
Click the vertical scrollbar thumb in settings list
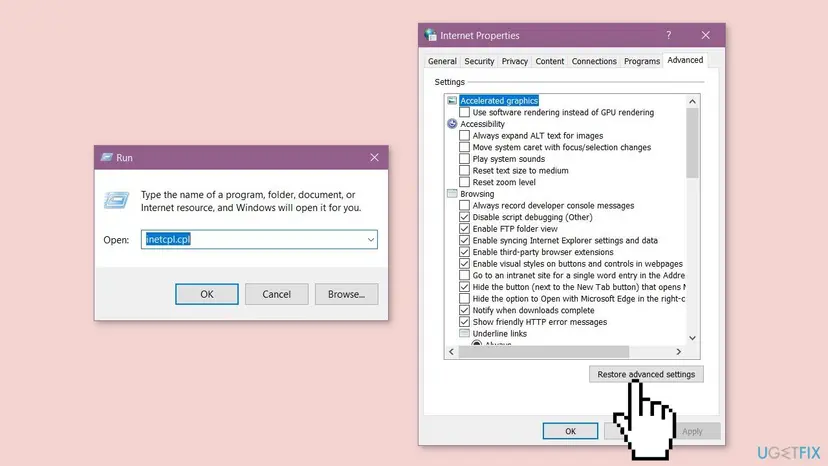(x=692, y=143)
